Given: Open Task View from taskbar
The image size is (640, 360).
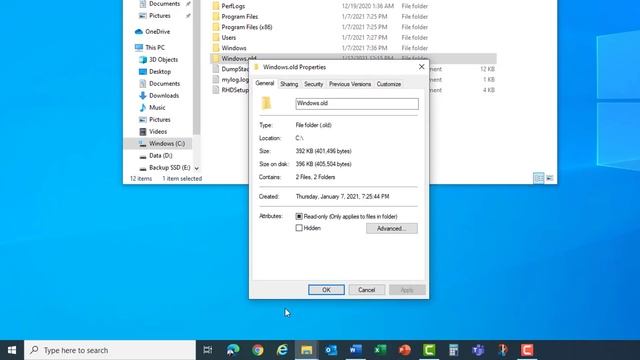Looking at the screenshot, I should click(x=208, y=350).
